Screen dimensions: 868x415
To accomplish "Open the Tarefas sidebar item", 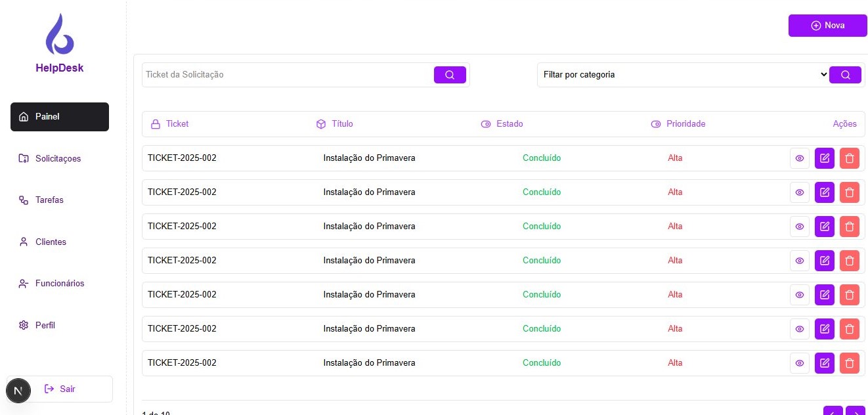I will [49, 200].
